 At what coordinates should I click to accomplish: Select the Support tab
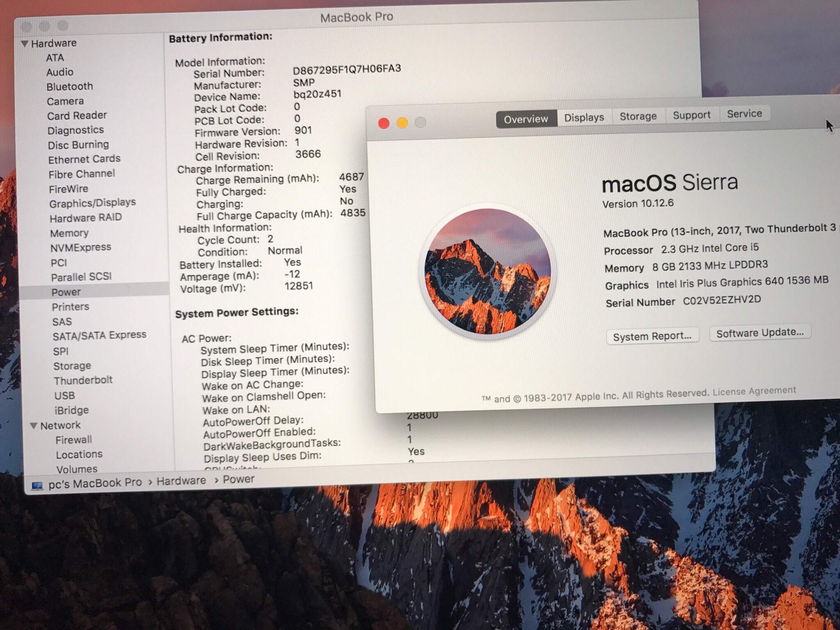click(692, 115)
